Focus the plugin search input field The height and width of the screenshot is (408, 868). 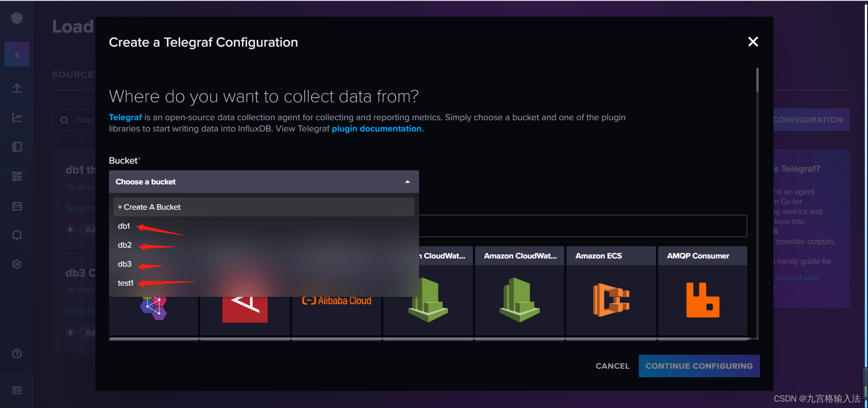tap(583, 226)
